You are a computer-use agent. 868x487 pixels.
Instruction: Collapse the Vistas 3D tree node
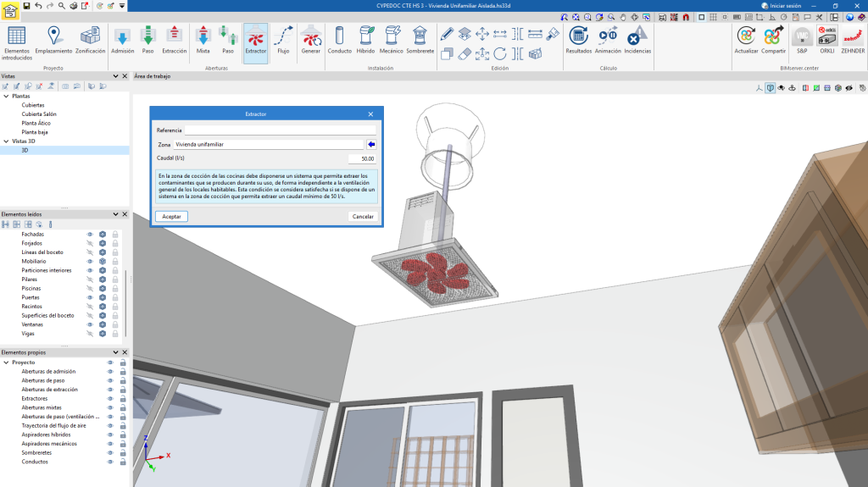[6, 141]
